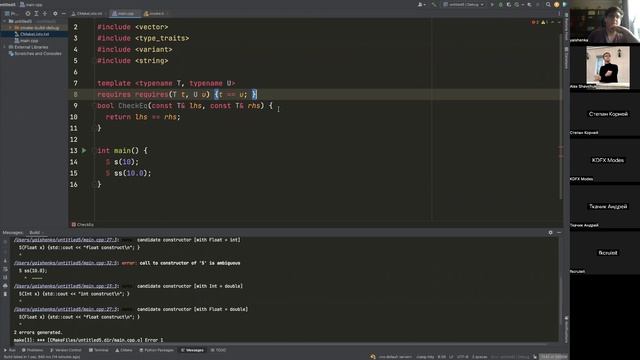The image size is (640, 360).
Task: Click the main.cpp breadcrumb in title bar
Action: click(31, 4)
